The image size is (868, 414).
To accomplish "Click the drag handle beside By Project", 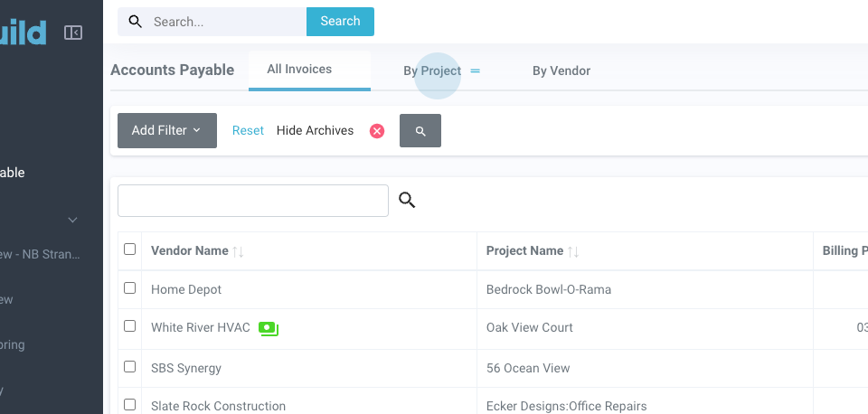I will tap(476, 71).
